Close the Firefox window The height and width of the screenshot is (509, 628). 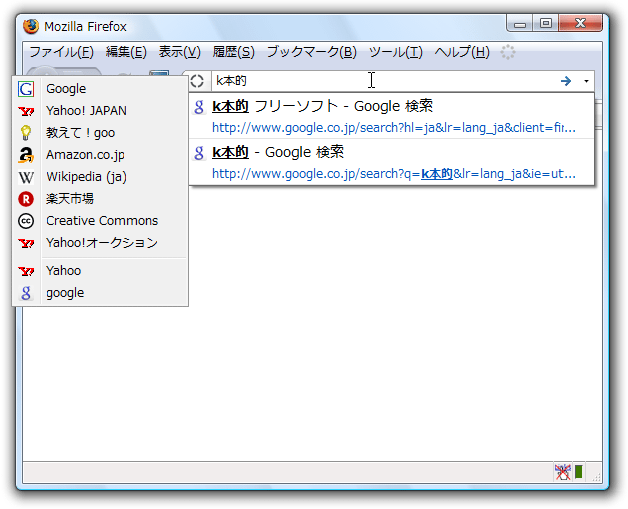click(580, 23)
